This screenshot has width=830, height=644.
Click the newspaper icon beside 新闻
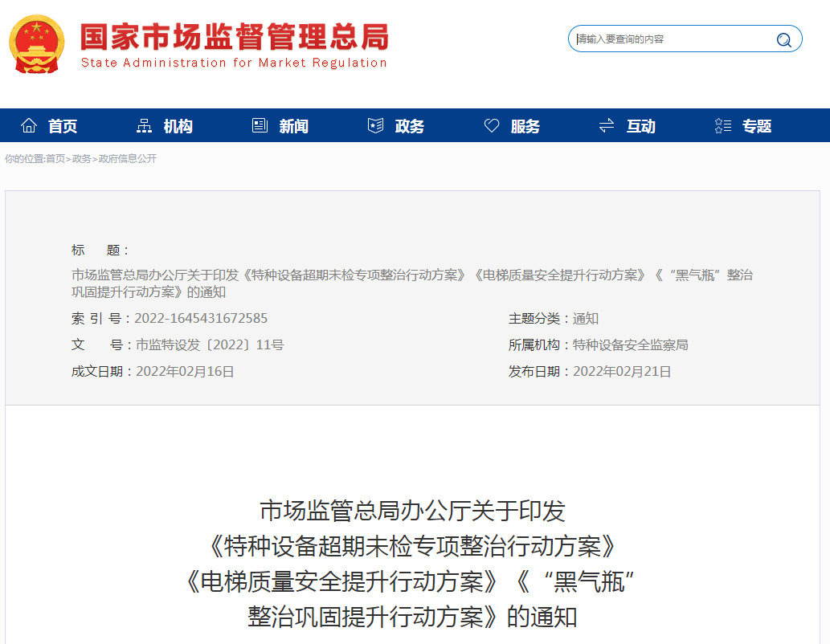coord(260,126)
